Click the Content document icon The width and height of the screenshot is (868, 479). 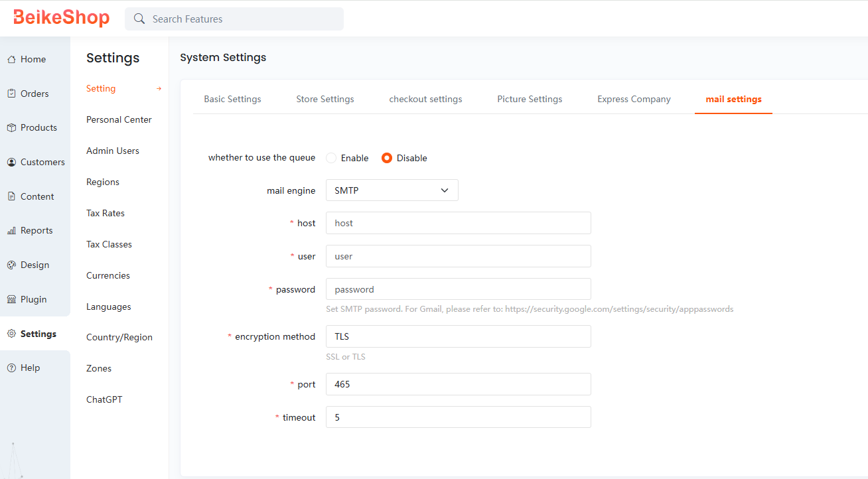(11, 196)
